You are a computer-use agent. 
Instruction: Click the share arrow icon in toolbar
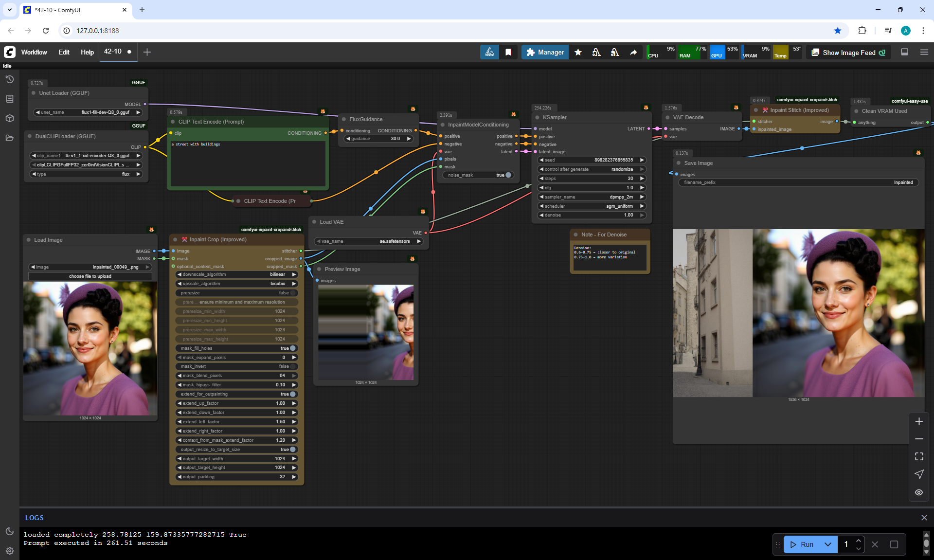click(x=633, y=52)
